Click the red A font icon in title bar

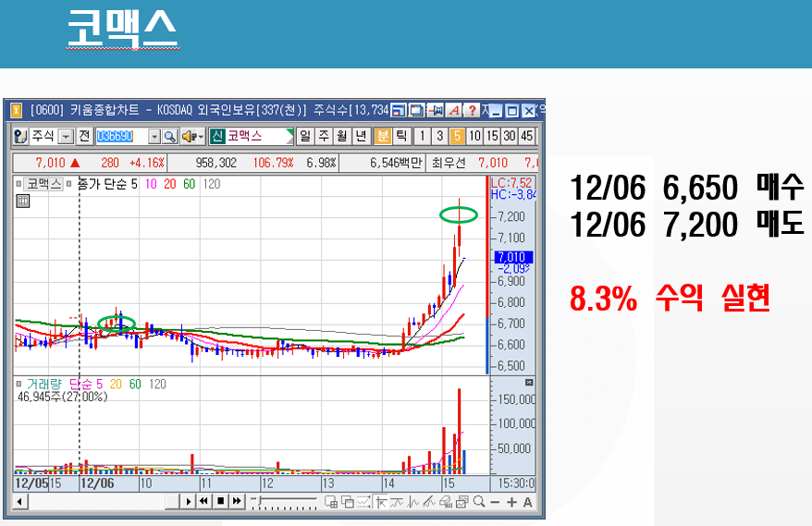click(454, 110)
